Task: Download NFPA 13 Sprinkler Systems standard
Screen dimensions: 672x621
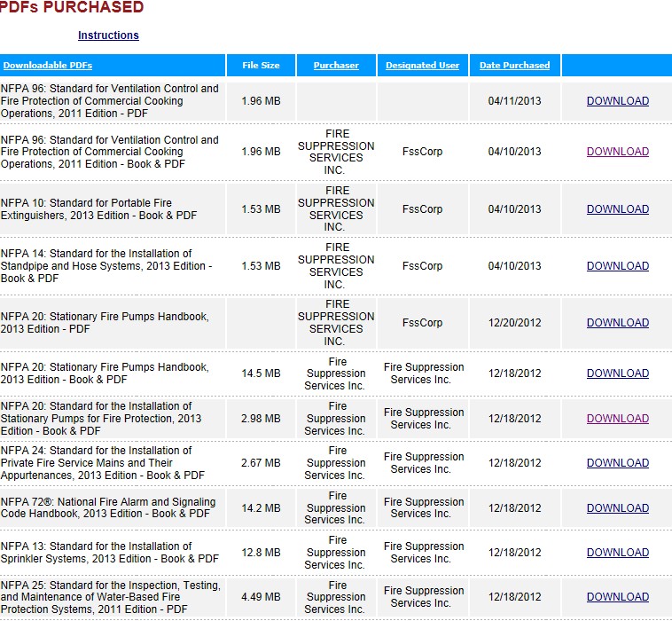Action: tap(618, 553)
